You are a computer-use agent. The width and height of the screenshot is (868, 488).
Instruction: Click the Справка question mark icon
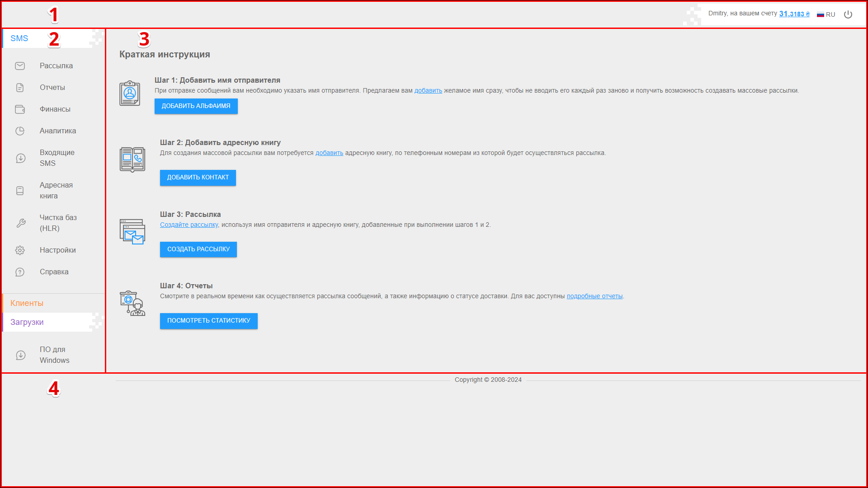coord(20,272)
